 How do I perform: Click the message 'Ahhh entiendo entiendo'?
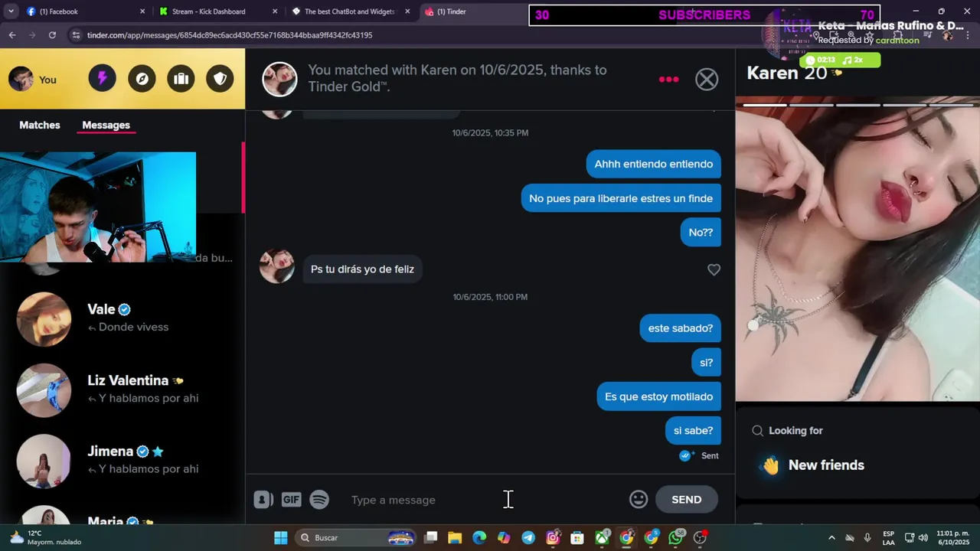653,164
